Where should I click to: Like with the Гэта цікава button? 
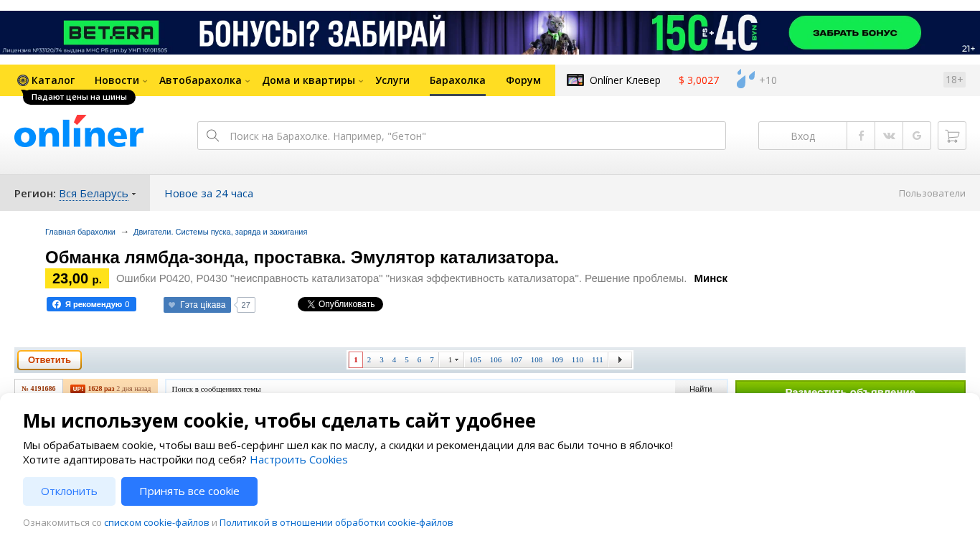click(x=197, y=305)
